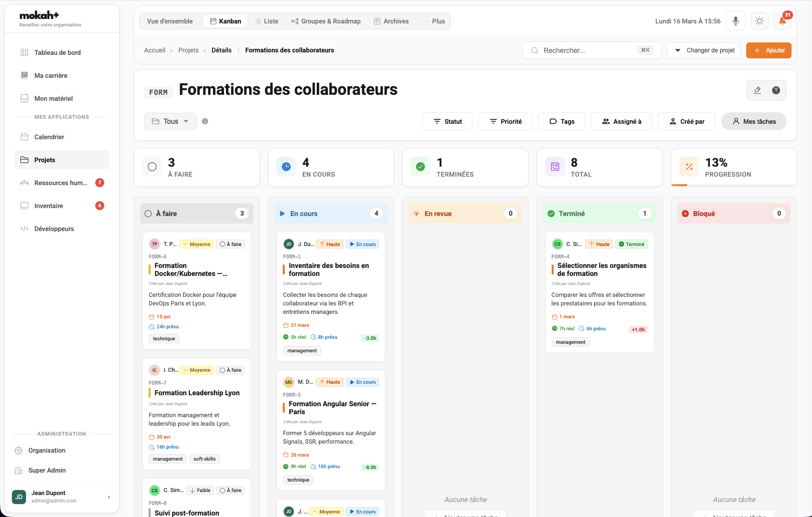Click the help question mark icon

776,90
